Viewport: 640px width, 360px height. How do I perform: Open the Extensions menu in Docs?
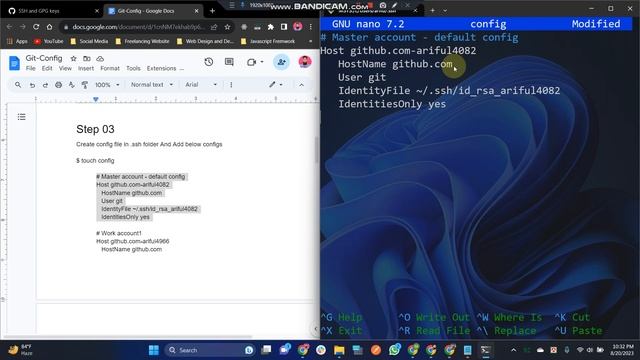point(161,68)
